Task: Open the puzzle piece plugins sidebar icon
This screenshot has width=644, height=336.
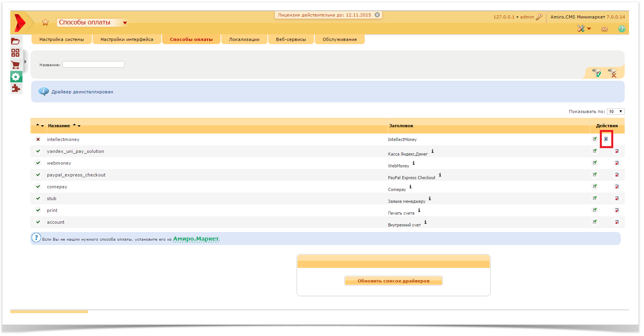Action: click(15, 88)
